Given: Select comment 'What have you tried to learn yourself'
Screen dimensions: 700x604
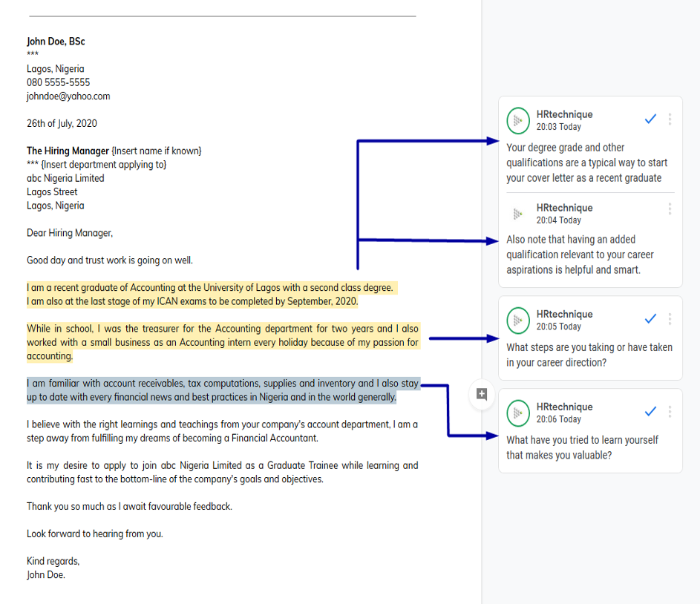Looking at the screenshot, I should click(582, 447).
